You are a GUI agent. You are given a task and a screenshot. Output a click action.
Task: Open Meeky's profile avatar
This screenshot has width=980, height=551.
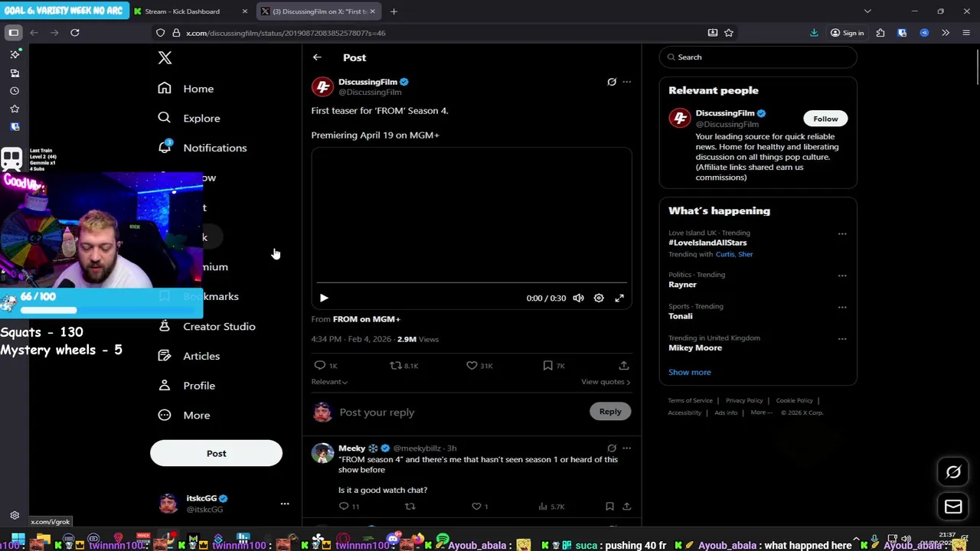tap(322, 453)
